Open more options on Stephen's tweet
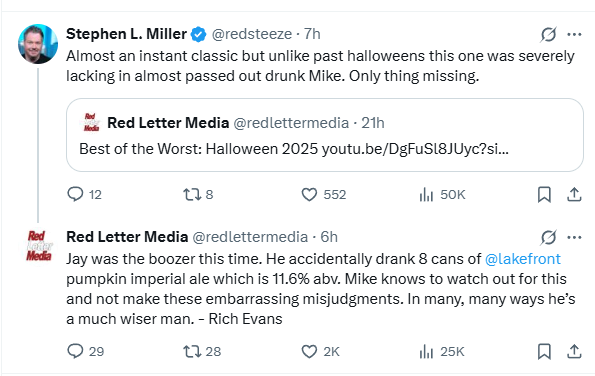 pos(574,35)
